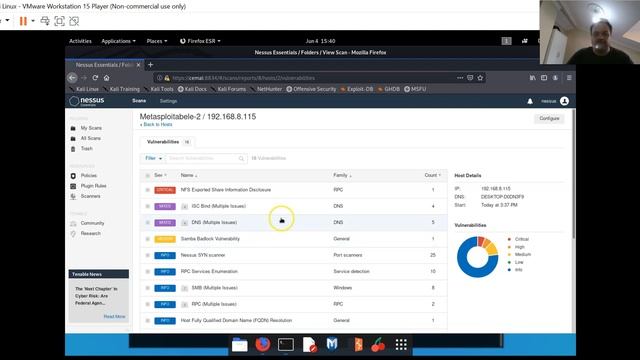Open the page actions three-dot menu
This screenshot has width=640, height=360.
(460, 78)
